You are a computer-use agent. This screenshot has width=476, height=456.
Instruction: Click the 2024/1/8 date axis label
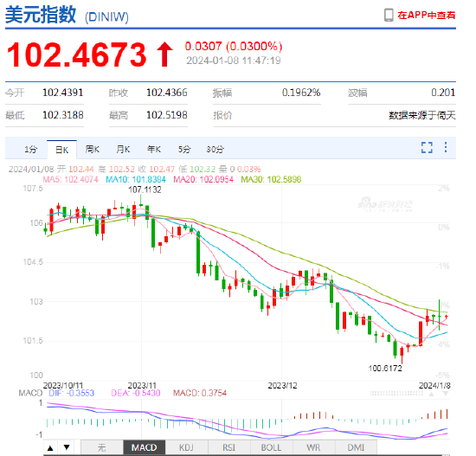(x=434, y=386)
